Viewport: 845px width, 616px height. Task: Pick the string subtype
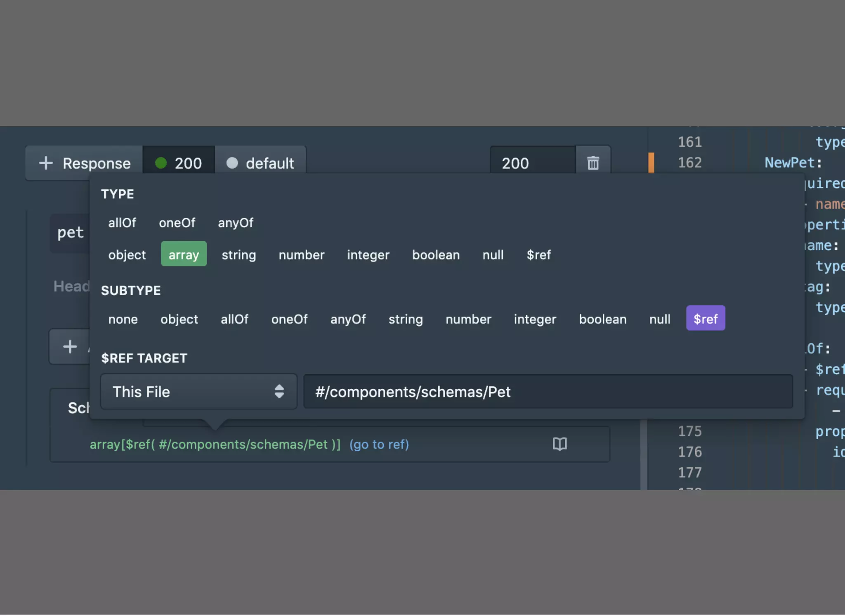pos(405,319)
